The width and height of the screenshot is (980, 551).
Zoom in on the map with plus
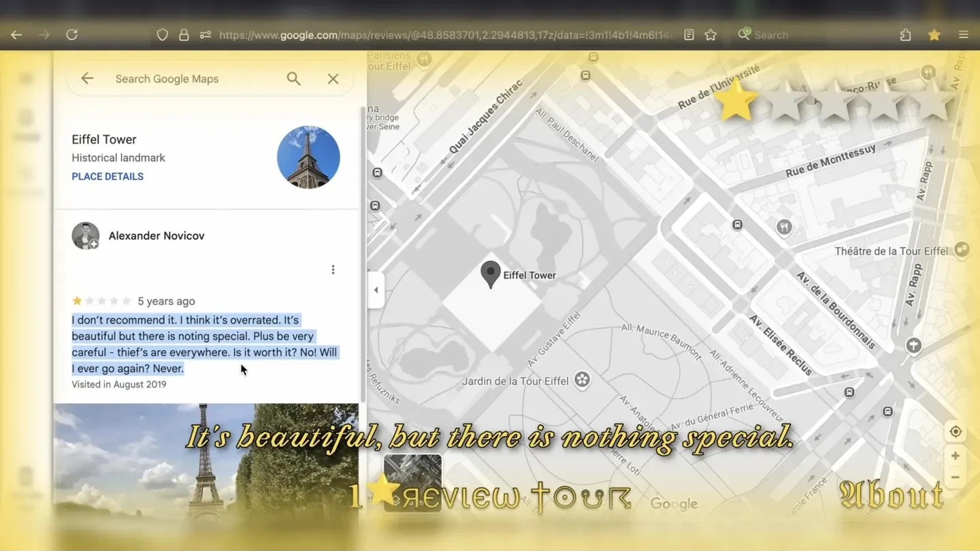point(955,456)
